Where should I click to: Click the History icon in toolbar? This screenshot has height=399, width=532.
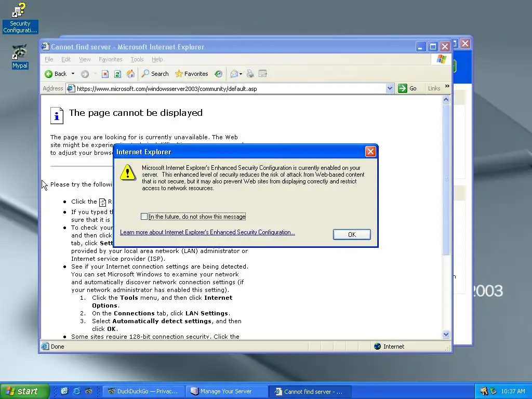coord(219,74)
